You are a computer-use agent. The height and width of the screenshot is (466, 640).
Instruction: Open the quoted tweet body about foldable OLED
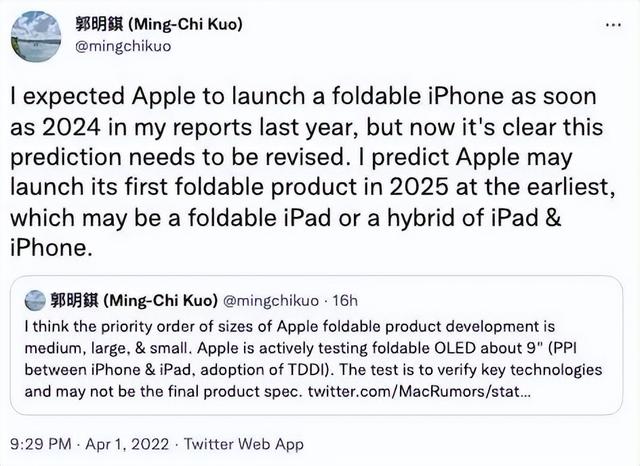click(x=313, y=359)
